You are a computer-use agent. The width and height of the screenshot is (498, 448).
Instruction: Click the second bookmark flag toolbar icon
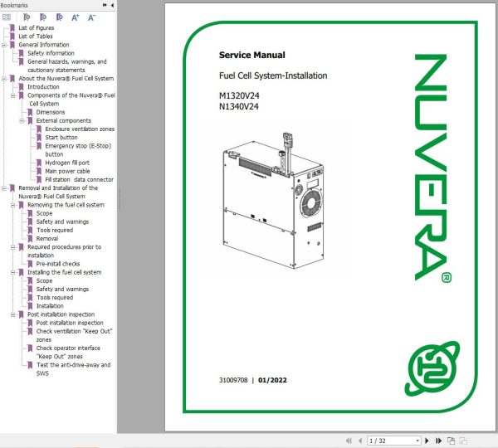43,17
